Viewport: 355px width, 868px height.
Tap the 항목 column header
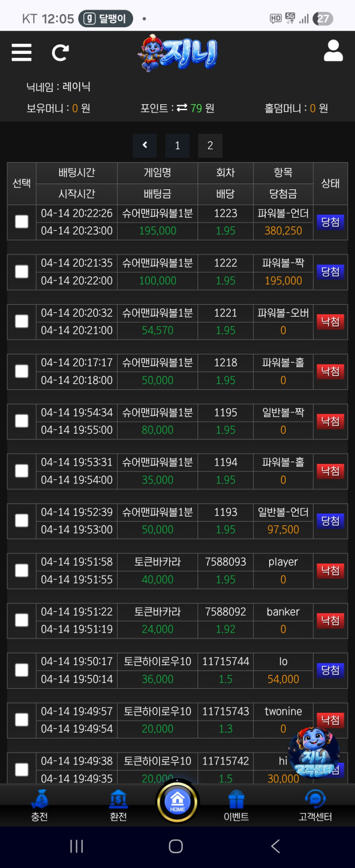click(x=283, y=173)
